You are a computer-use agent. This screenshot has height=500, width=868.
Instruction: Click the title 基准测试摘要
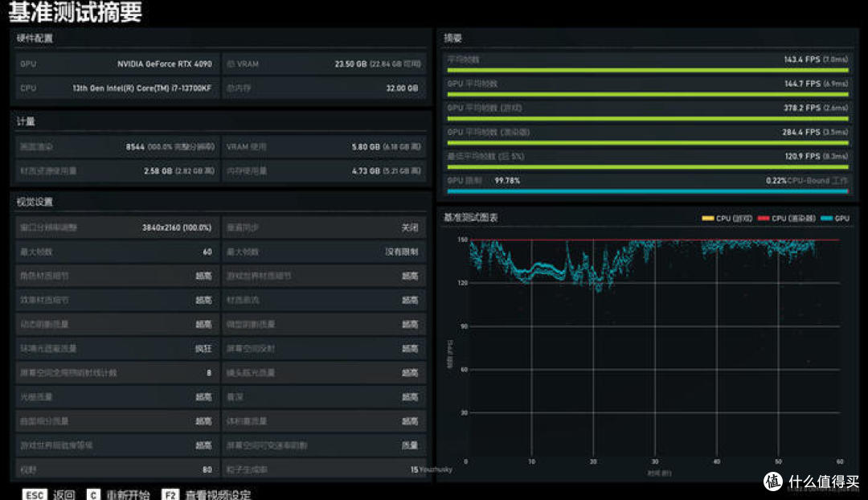(x=76, y=11)
